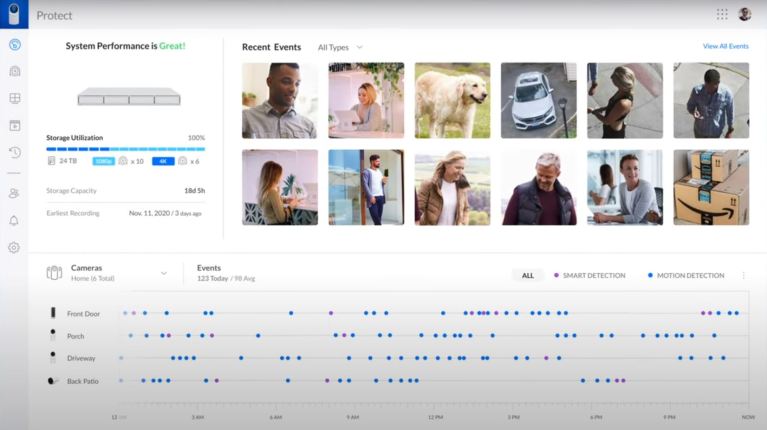This screenshot has height=430, width=767.
Task: Click the Protect title text
Action: (x=54, y=15)
